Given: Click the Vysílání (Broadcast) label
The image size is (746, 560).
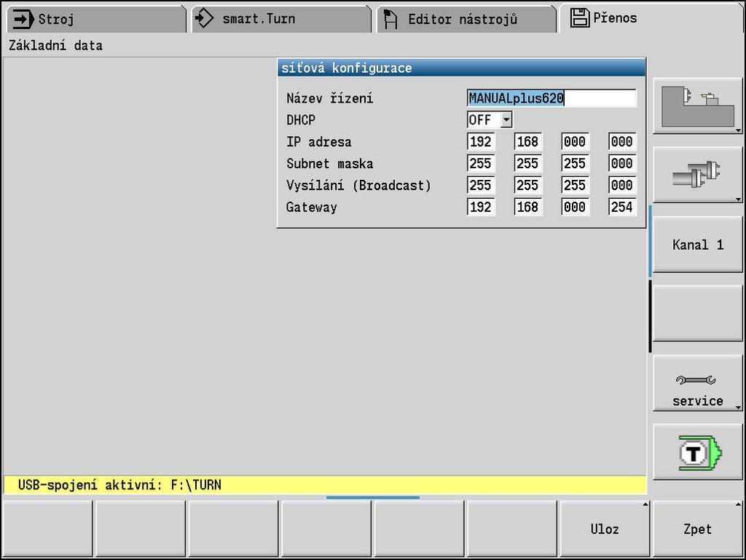Looking at the screenshot, I should [x=358, y=186].
